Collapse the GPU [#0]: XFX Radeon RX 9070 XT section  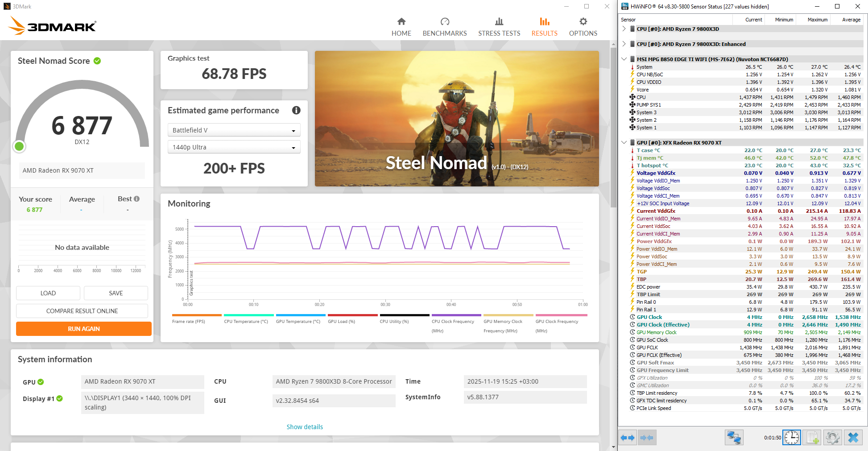(x=624, y=143)
